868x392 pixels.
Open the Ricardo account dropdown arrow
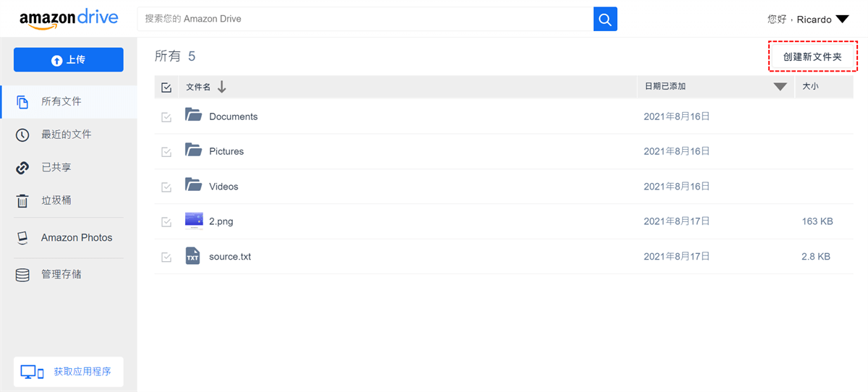pos(842,20)
